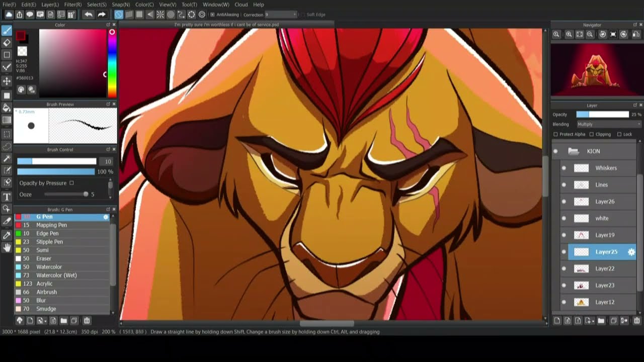Hide the Layer26 layer

[x=563, y=202]
